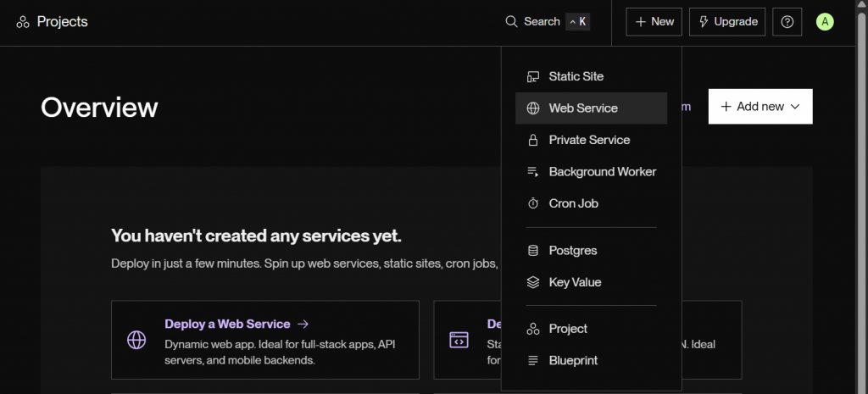Click the Upgrade button

[727, 22]
